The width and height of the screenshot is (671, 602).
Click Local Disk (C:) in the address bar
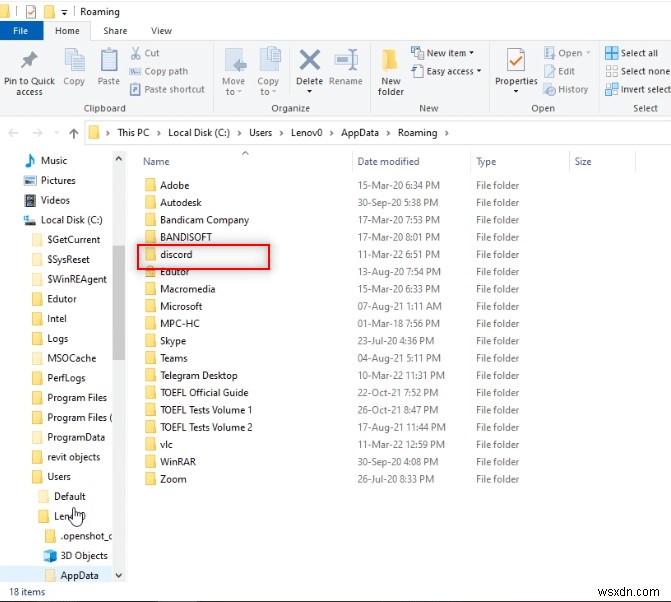click(199, 133)
